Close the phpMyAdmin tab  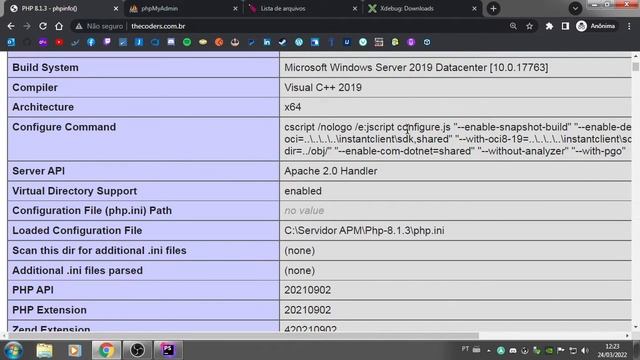tap(236, 9)
